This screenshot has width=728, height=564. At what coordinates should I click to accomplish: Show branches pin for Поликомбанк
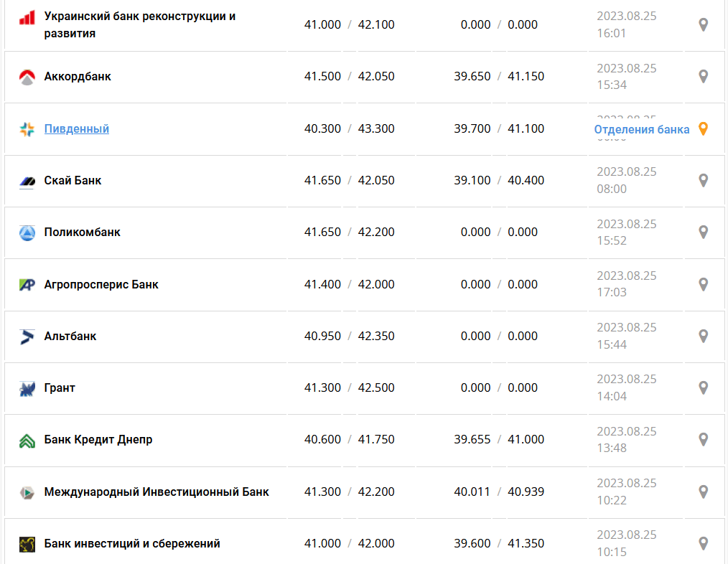click(x=704, y=232)
